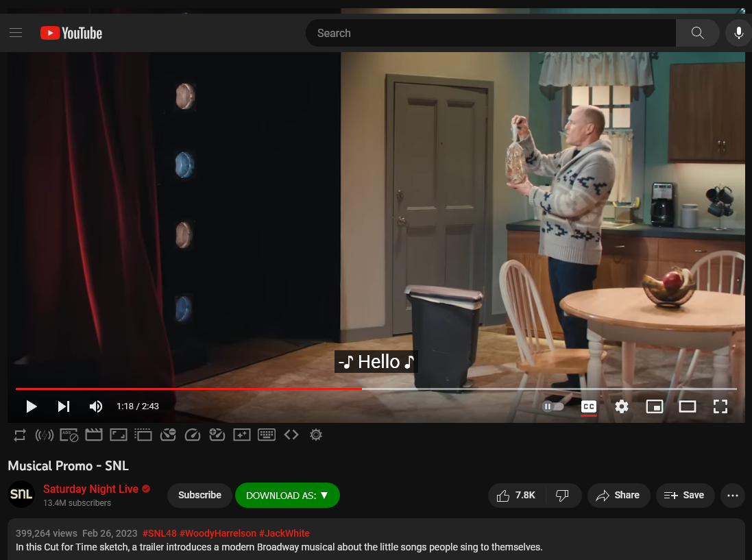The image size is (752, 560).
Task: Enable theater mode view
Action: point(688,406)
